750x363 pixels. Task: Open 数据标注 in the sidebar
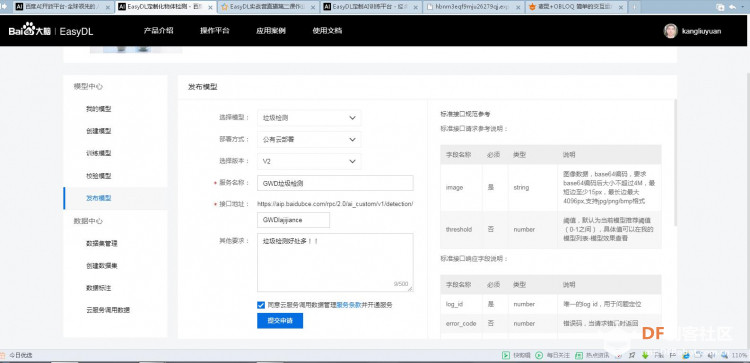point(99,288)
